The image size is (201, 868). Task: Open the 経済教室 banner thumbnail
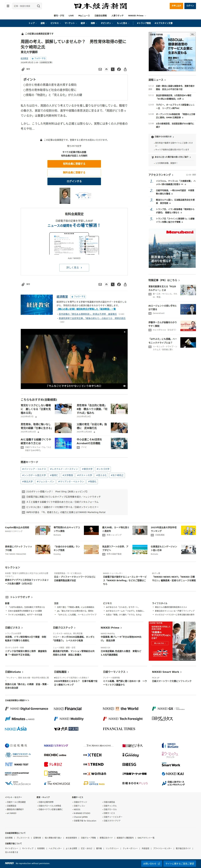point(36,305)
